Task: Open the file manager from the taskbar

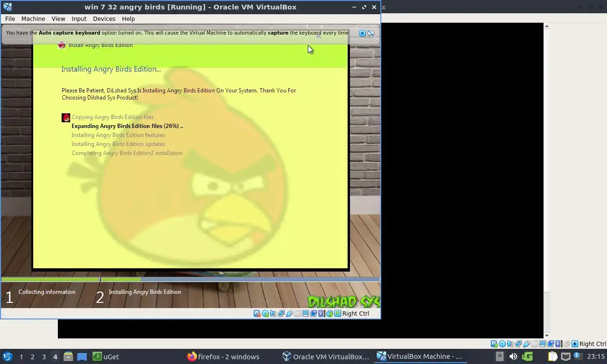Action: click(68, 357)
